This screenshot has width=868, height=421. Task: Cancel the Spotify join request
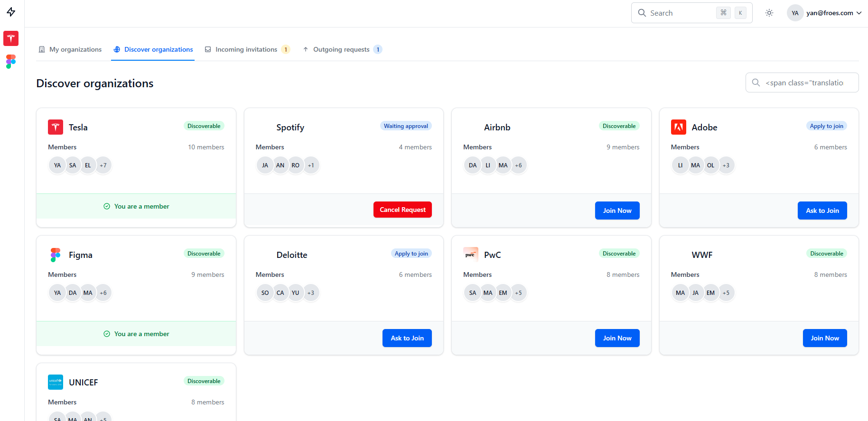pos(402,210)
